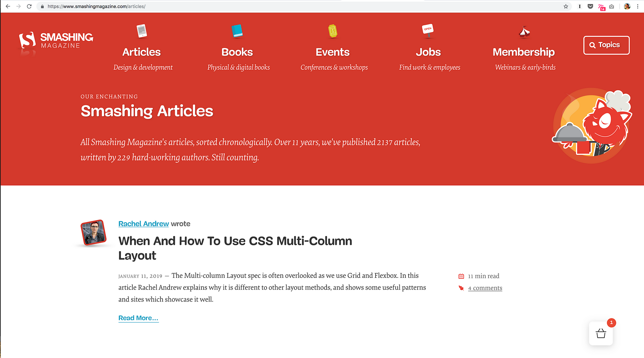The width and height of the screenshot is (644, 358).
Task: Click the lock icon in address bar
Action: pos(42,6)
